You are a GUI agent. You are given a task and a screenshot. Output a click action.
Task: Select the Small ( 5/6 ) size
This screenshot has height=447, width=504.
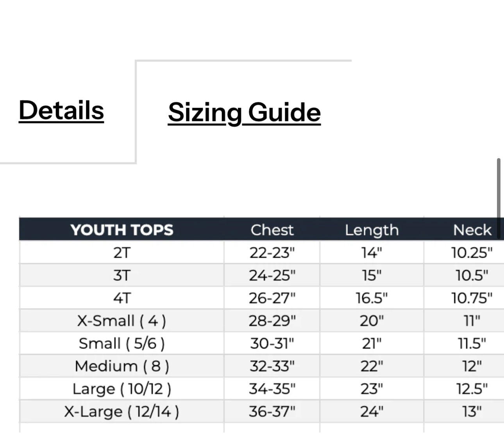[x=122, y=343]
